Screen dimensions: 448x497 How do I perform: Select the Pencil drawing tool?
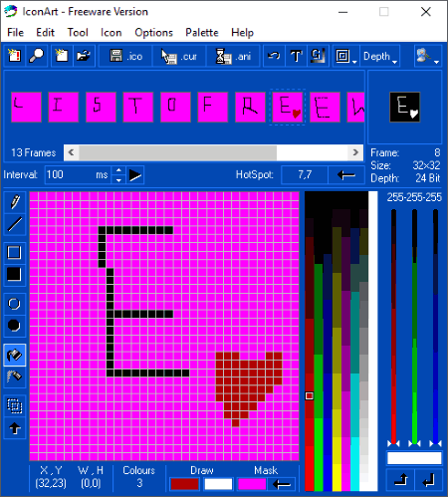[14, 202]
